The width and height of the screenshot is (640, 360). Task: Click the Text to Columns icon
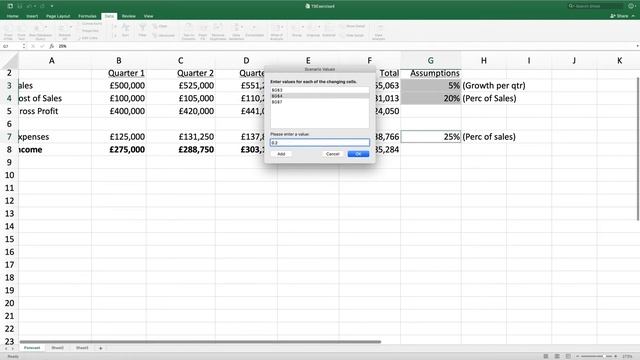coord(189,31)
